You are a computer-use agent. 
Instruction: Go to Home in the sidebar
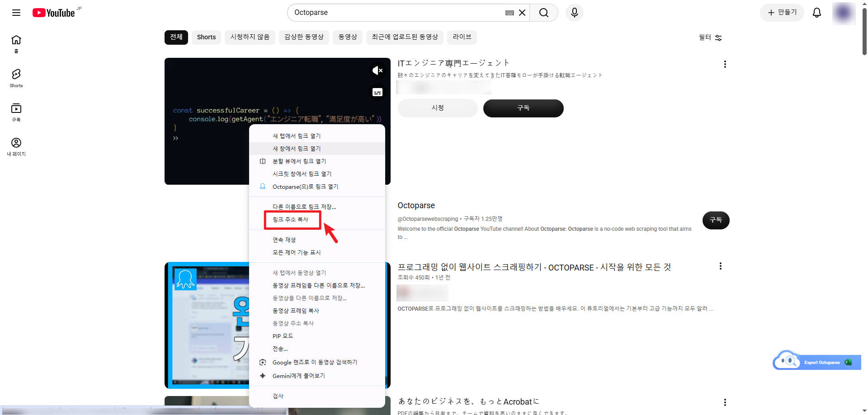(x=16, y=44)
